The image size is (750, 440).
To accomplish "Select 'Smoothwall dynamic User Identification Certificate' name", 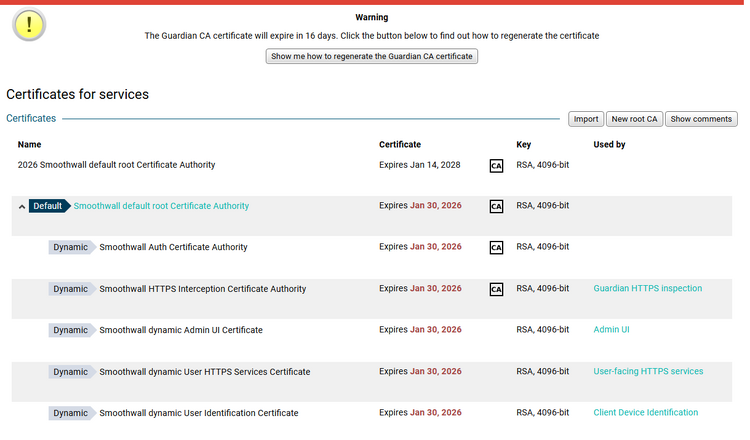I will pos(199,413).
